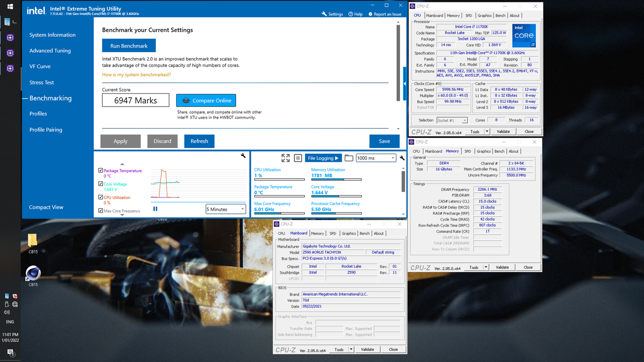This screenshot has height=362, width=644.
Task: Click the Report an Issue bug icon
Action: 370,14
